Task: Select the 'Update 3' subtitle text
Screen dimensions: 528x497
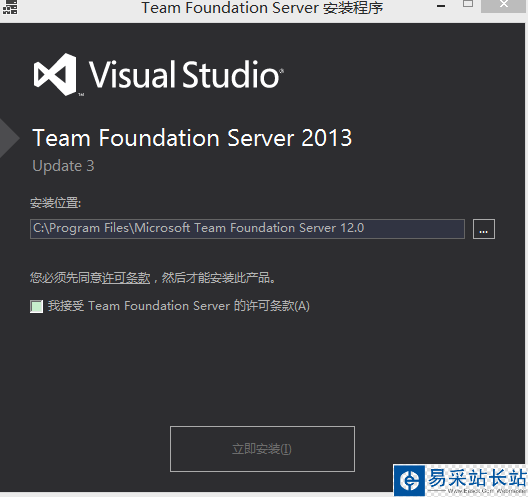Action: [63, 166]
